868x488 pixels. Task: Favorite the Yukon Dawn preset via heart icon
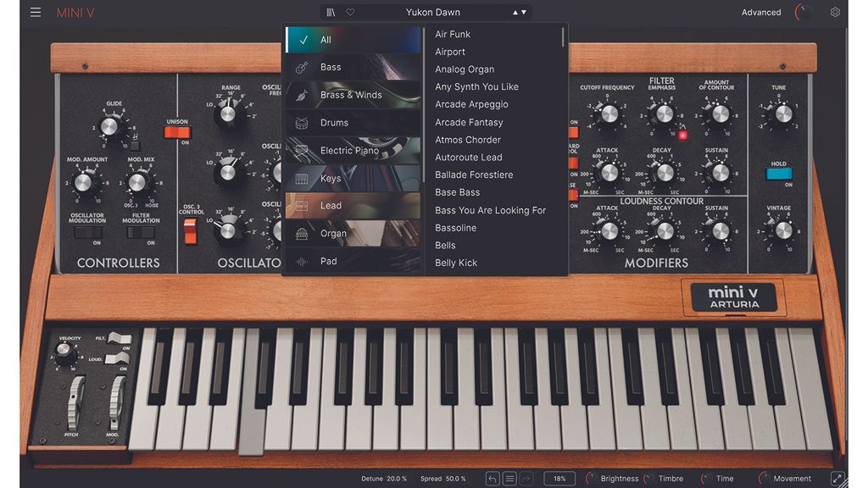tap(350, 12)
